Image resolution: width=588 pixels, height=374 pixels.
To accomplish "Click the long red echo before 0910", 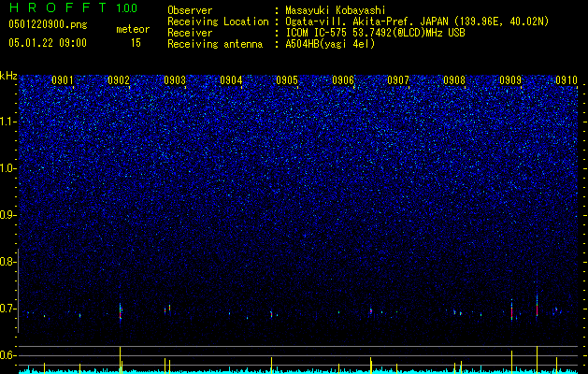I will tap(537, 306).
